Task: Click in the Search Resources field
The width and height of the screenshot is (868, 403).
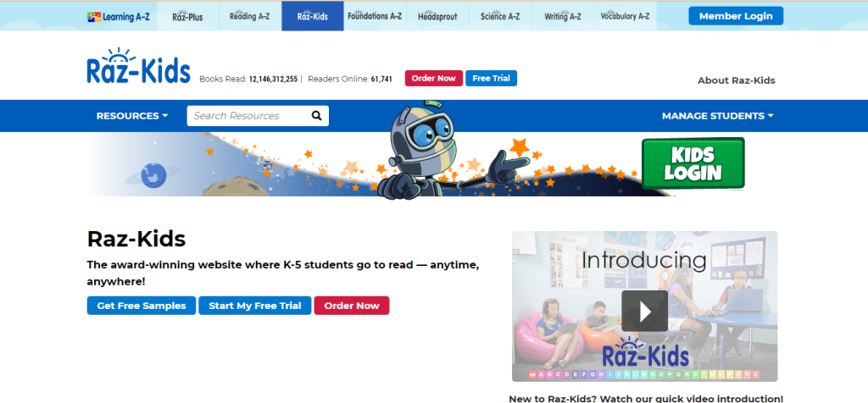Action: [248, 116]
